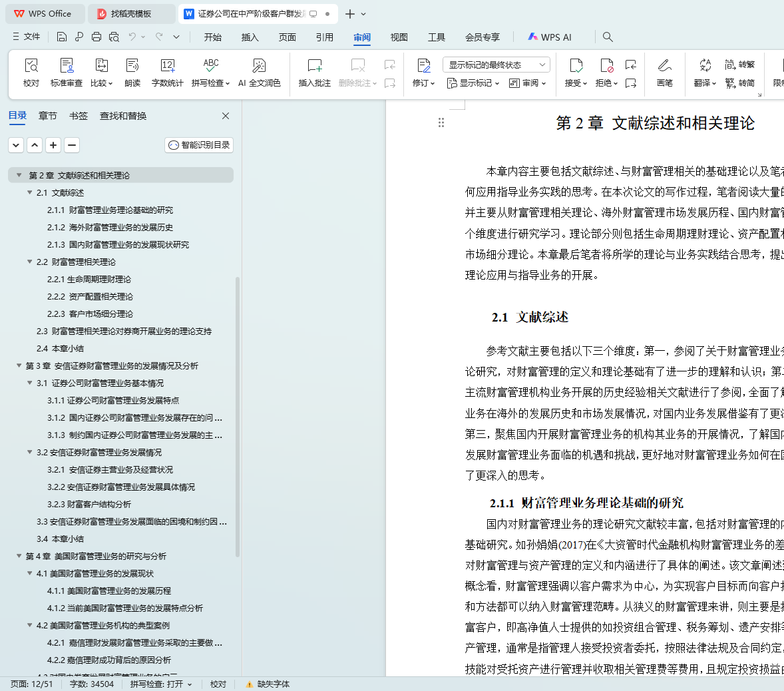Open 标准审查 standard review tool
784x691 pixels.
click(x=67, y=73)
